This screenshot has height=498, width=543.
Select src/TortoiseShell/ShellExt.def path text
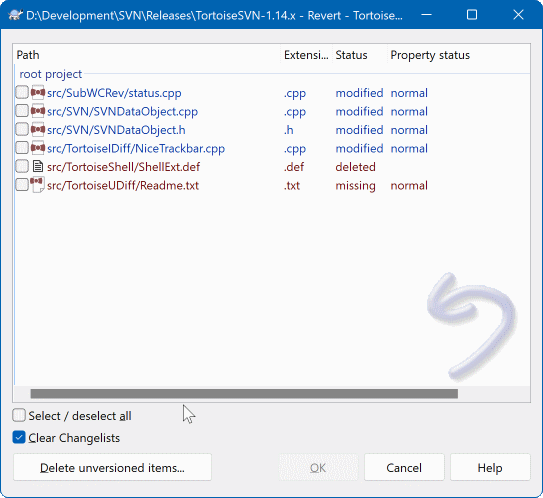(x=124, y=167)
